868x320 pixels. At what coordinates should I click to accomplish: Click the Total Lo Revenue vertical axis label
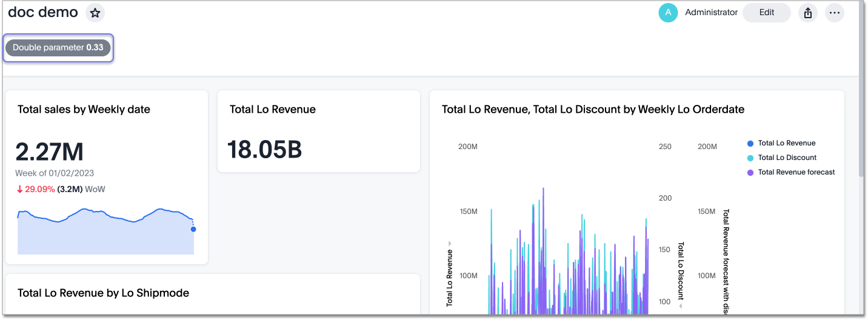tap(450, 278)
